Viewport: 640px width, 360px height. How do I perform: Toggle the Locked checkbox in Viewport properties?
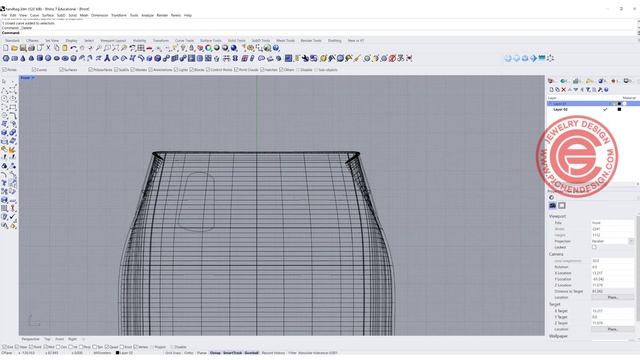coord(594,247)
